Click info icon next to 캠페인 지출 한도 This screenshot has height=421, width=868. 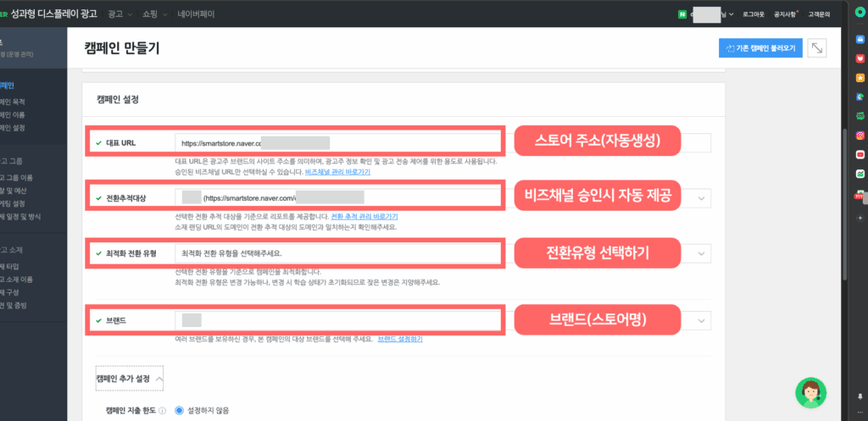tap(163, 411)
